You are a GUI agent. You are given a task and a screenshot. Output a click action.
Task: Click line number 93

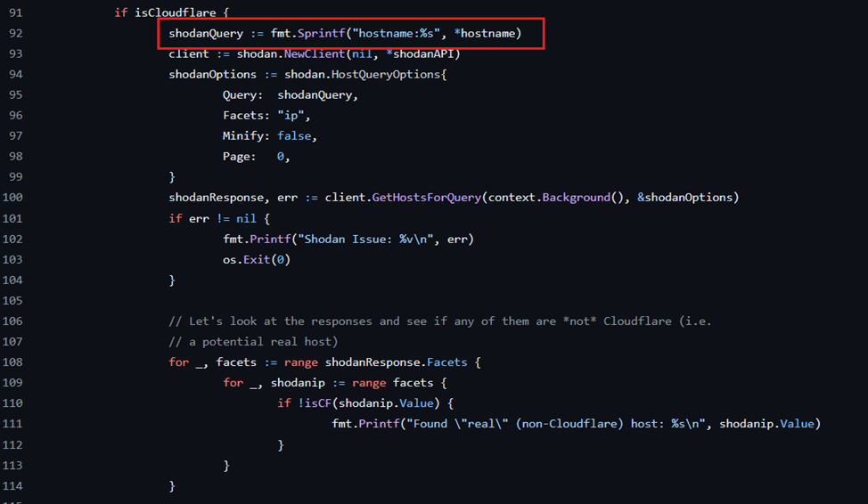pos(15,53)
